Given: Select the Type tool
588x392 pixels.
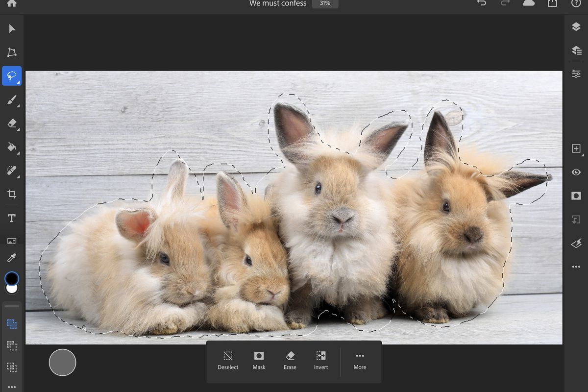Looking at the screenshot, I should (12, 217).
